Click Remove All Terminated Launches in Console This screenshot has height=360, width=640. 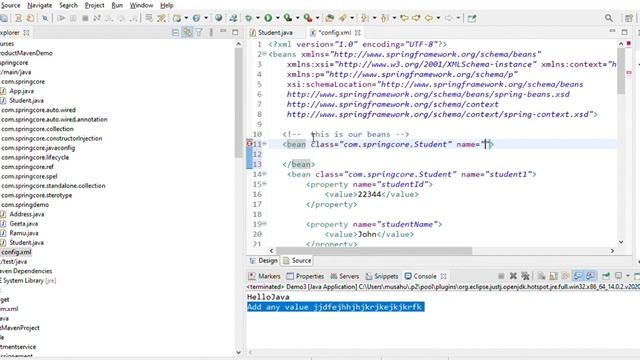tap(525, 276)
